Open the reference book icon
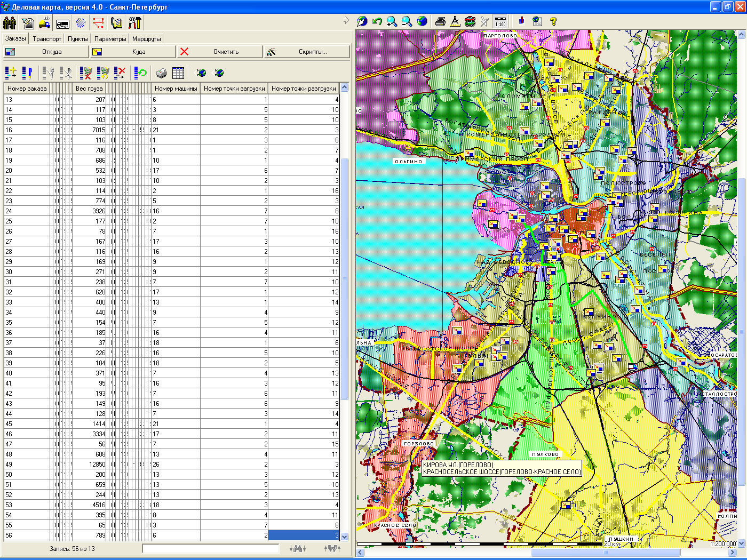Viewport: 747px width, 560px height. (x=116, y=23)
